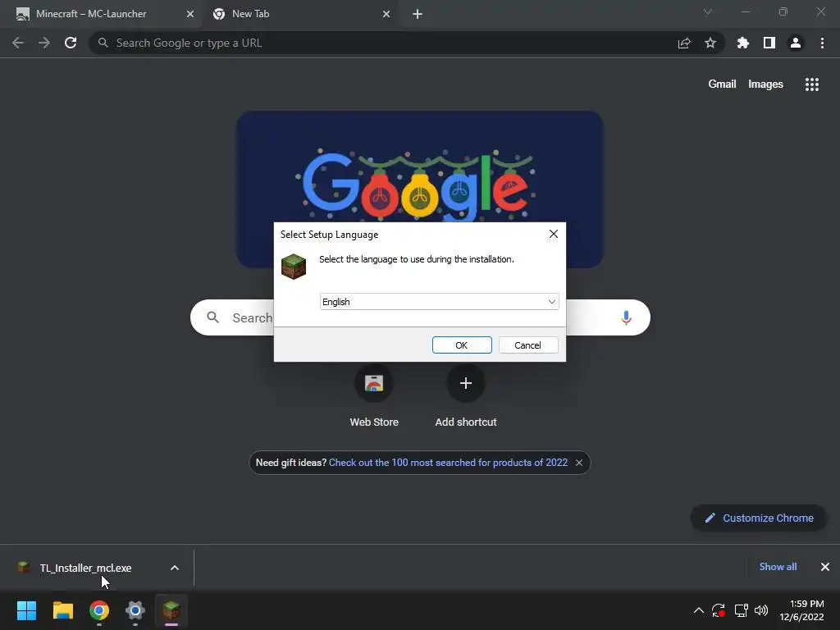Reload the current page
840x630 pixels.
(x=71, y=43)
